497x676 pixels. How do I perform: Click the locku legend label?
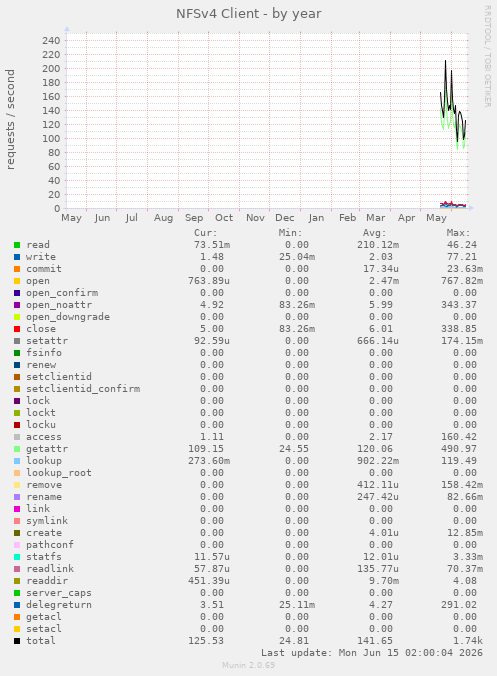pos(41,425)
